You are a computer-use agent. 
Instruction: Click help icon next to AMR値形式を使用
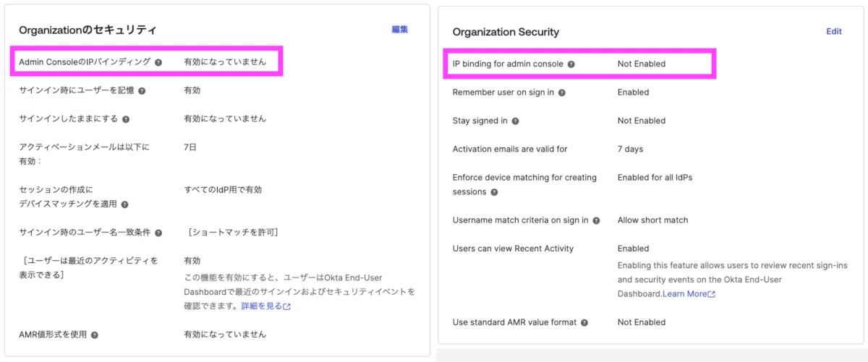point(95,335)
